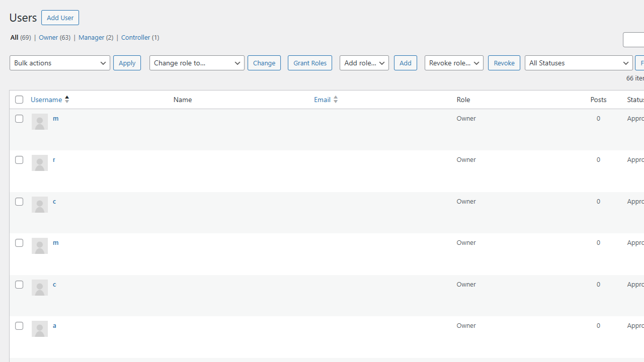Click the avatar icon of user a
Viewport: 644px width, 362px height.
40,329
